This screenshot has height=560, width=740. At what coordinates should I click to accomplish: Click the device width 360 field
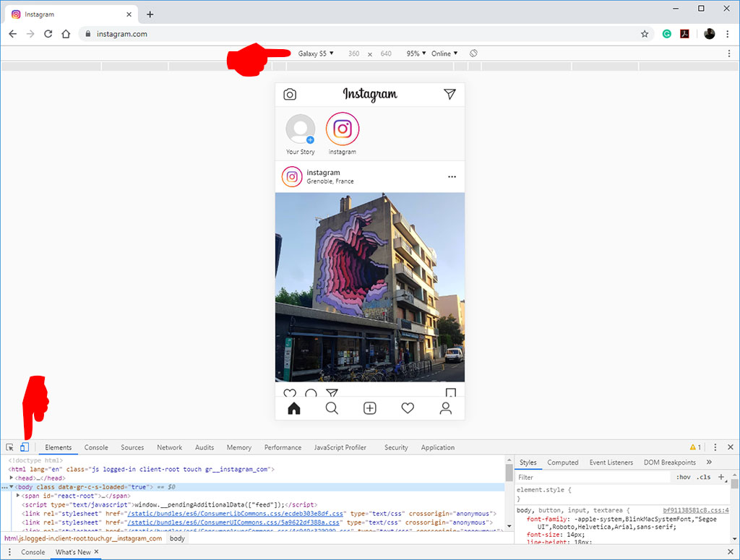pos(354,53)
